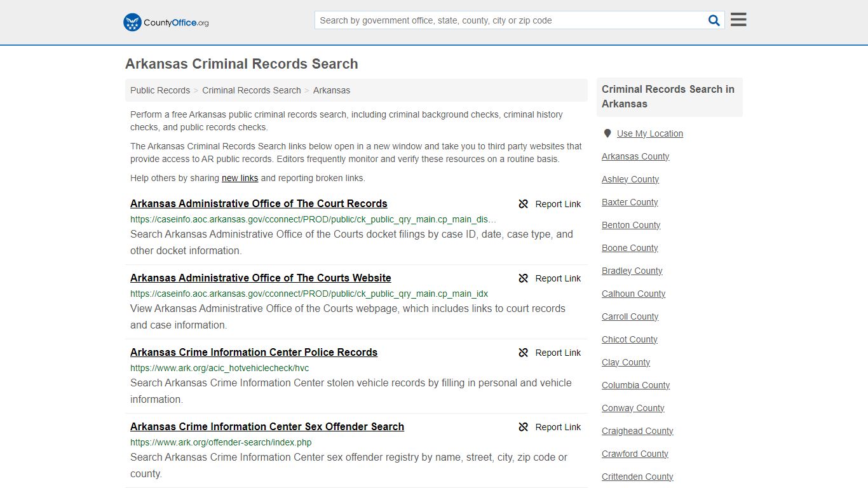This screenshot has height=488, width=868.
Task: Open Arkansas Crime Information Center Police Records
Action: (254, 353)
